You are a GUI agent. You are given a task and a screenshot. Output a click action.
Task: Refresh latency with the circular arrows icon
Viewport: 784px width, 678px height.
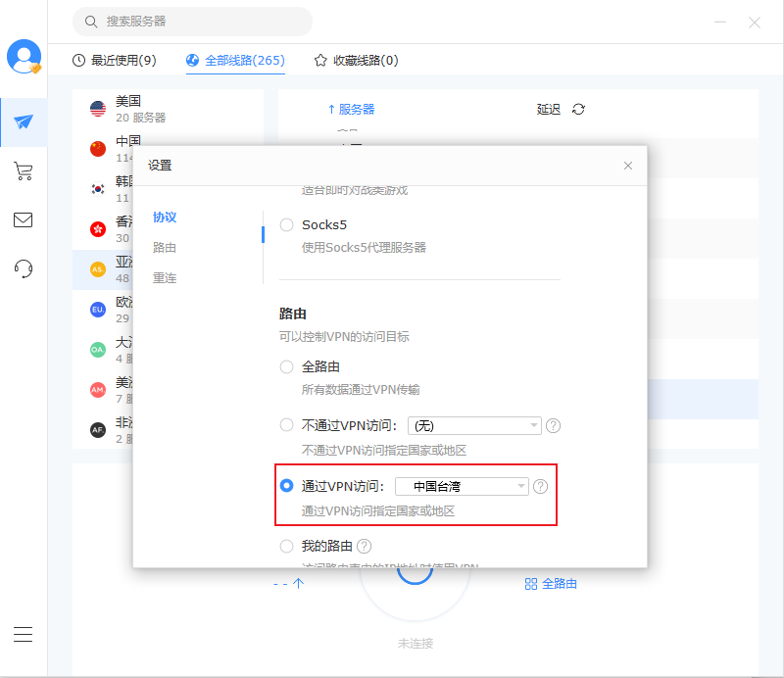coord(578,109)
